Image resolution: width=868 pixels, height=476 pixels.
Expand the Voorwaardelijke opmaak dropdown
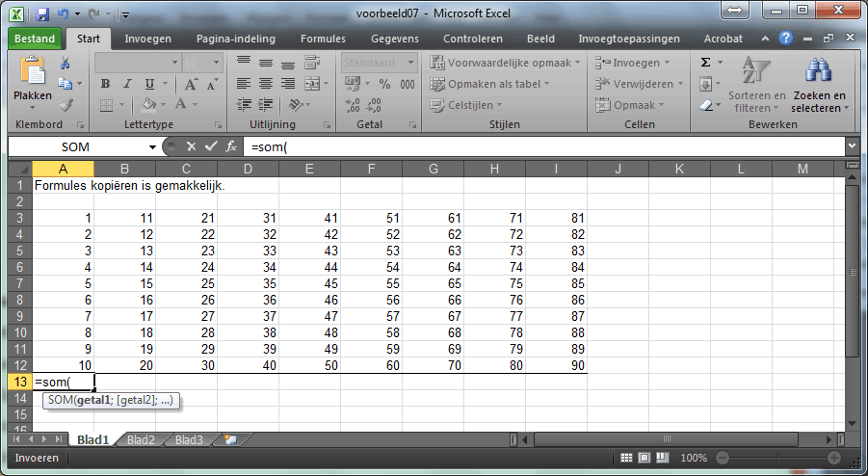click(x=506, y=63)
